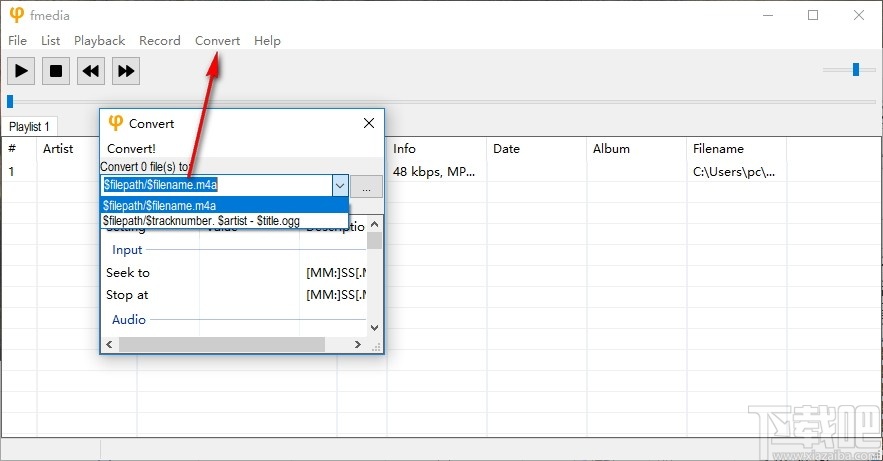This screenshot has width=883, height=461.
Task: Click the output path text field
Action: (x=217, y=185)
